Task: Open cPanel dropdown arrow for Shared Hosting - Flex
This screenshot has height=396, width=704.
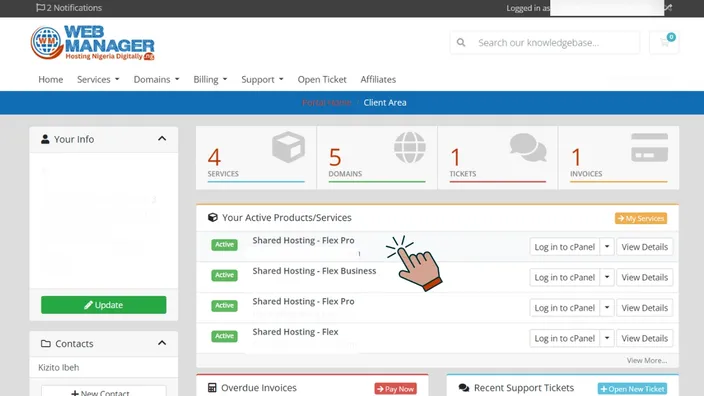Action: [607, 338]
